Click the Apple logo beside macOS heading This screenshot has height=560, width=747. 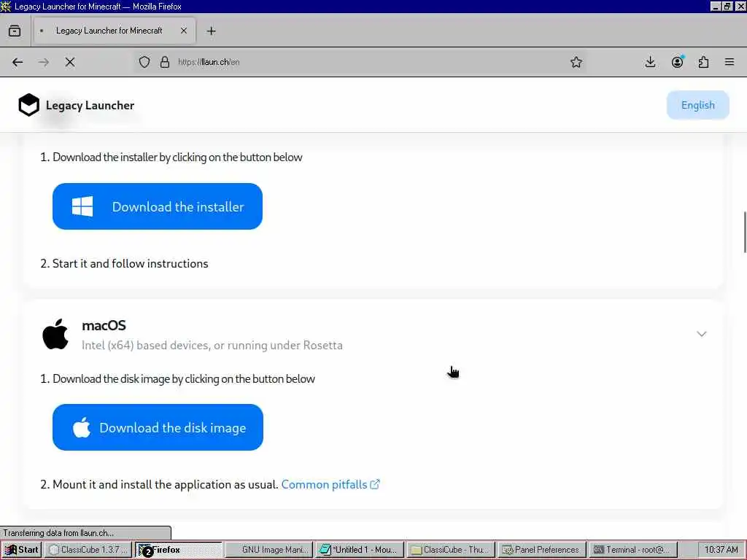55,334
